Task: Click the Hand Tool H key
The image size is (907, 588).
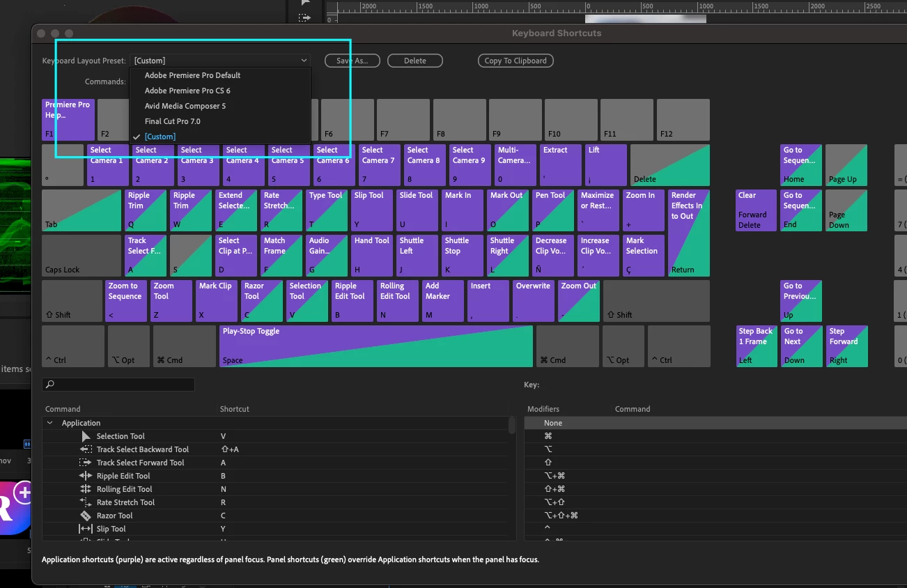Action: tap(372, 256)
